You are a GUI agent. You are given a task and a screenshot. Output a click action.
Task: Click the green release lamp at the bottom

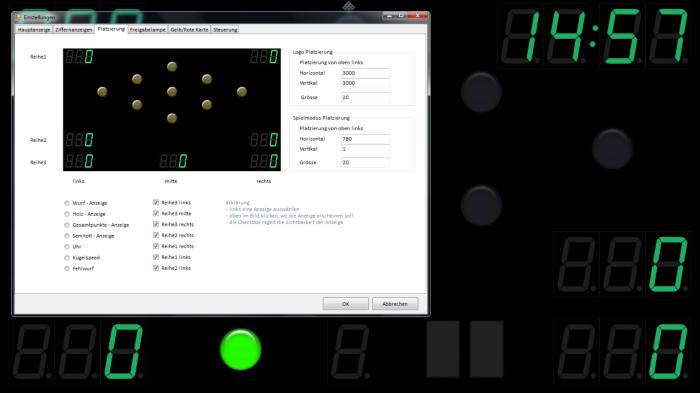241,350
